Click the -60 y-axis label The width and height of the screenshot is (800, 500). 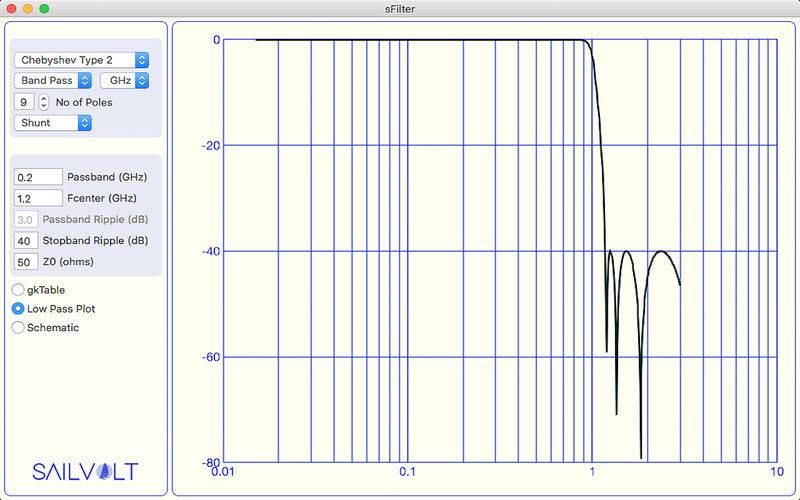211,357
